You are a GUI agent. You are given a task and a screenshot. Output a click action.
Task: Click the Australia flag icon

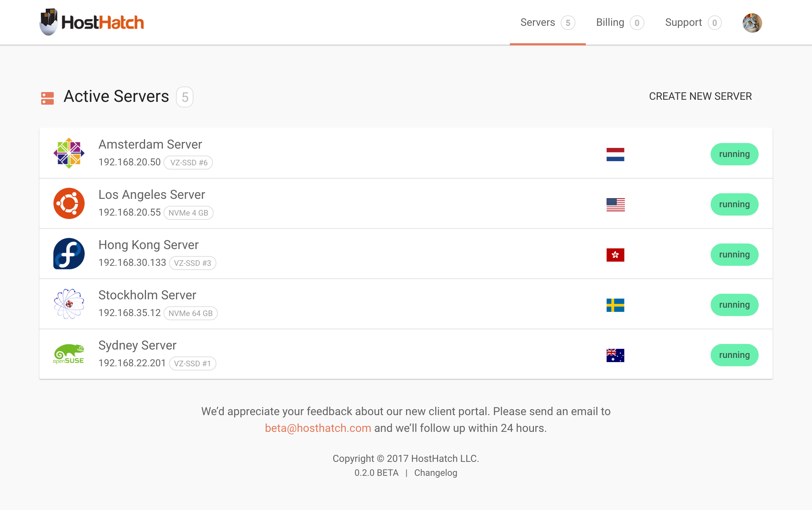click(615, 355)
